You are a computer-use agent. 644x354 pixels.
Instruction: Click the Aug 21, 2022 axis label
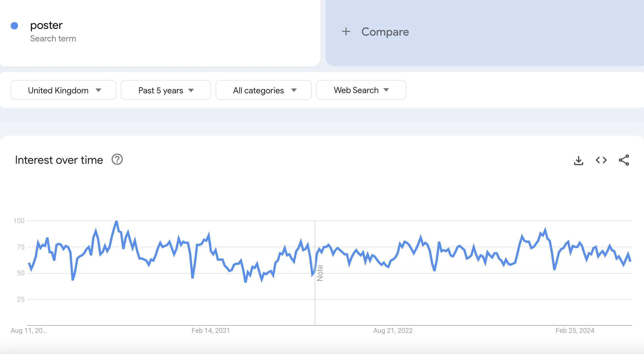393,331
